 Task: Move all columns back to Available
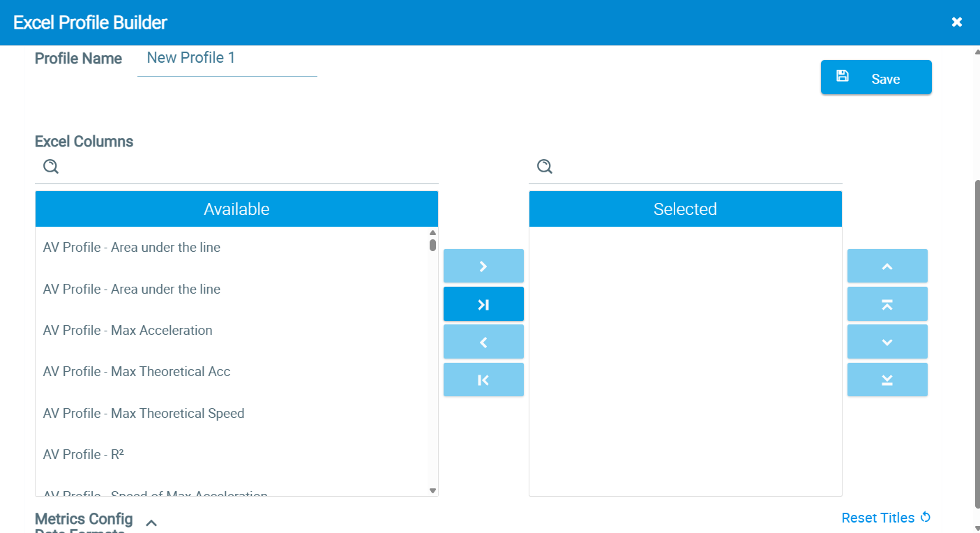[x=483, y=380]
